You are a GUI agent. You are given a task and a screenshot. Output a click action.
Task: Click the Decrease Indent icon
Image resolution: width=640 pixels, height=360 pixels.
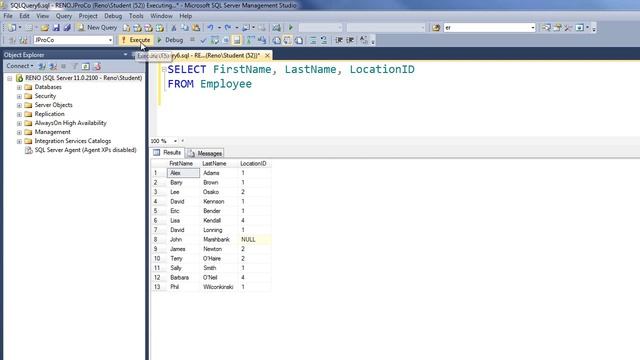tap(339, 40)
